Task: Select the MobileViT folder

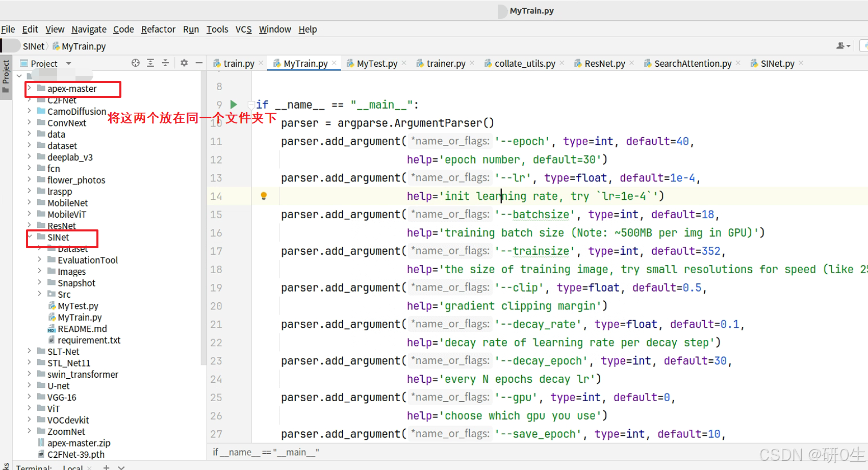Action: pos(66,214)
